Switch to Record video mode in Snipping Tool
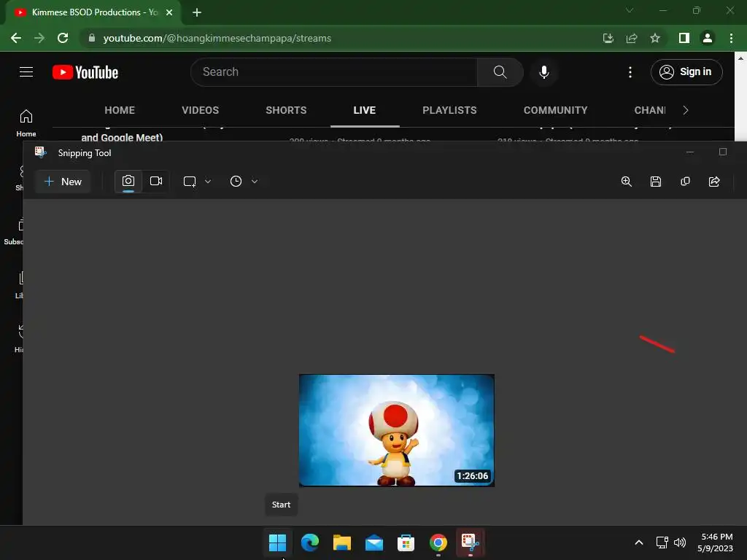Viewport: 747px width, 560px height. (156, 182)
